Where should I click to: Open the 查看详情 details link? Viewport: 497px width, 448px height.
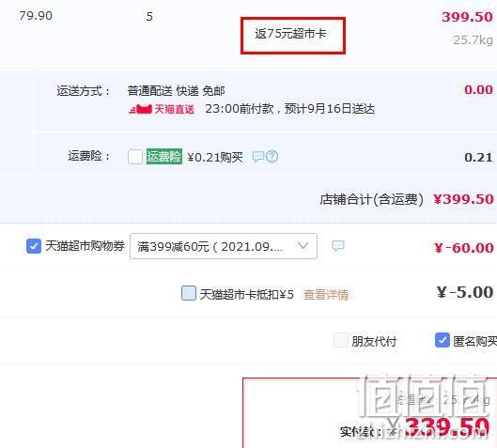326,294
